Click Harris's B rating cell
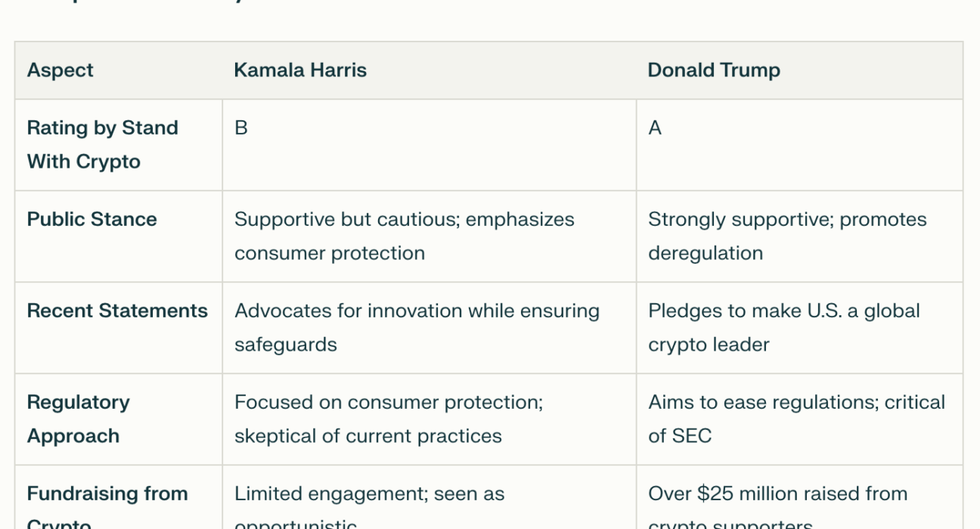 [x=241, y=128]
